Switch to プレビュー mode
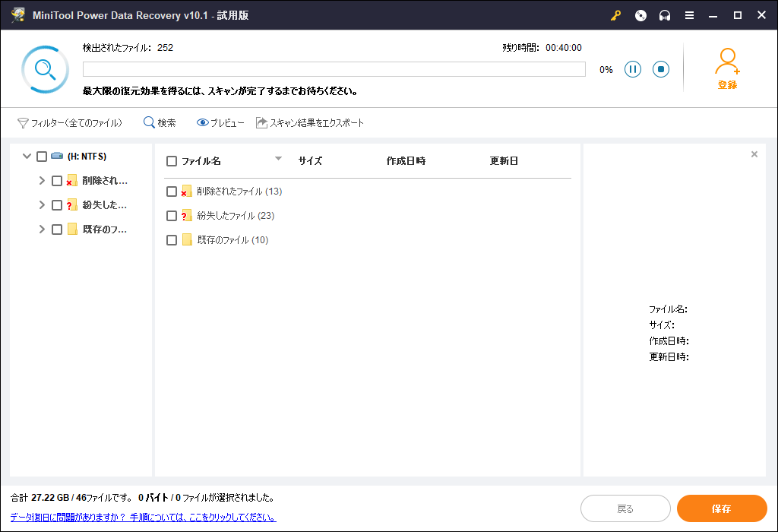778x532 pixels. (x=220, y=122)
